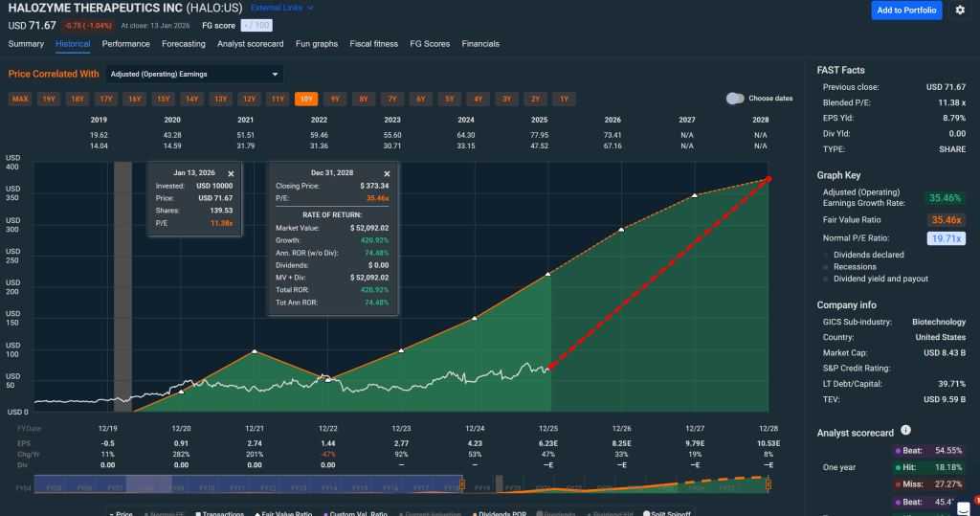
Task: Click the Total ROR 420.92% value
Action: click(374, 290)
